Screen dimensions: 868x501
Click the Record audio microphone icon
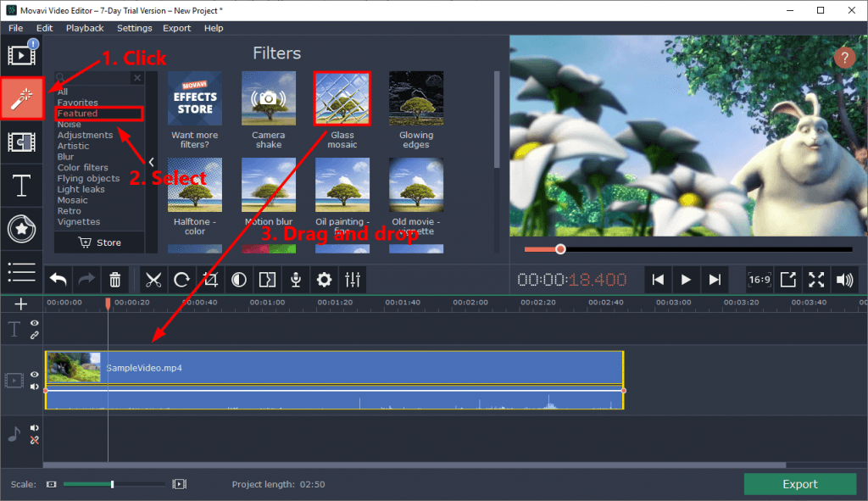[x=295, y=280]
